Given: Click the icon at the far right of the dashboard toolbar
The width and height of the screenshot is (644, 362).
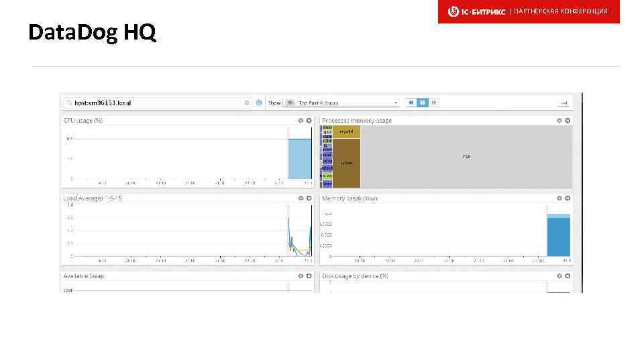Looking at the screenshot, I should (564, 103).
